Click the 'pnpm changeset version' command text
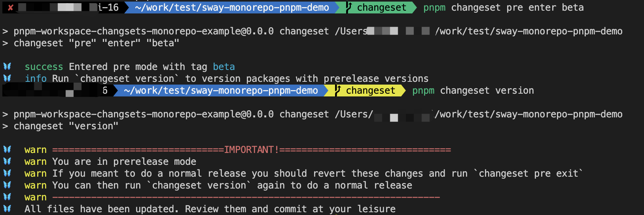 [473, 91]
